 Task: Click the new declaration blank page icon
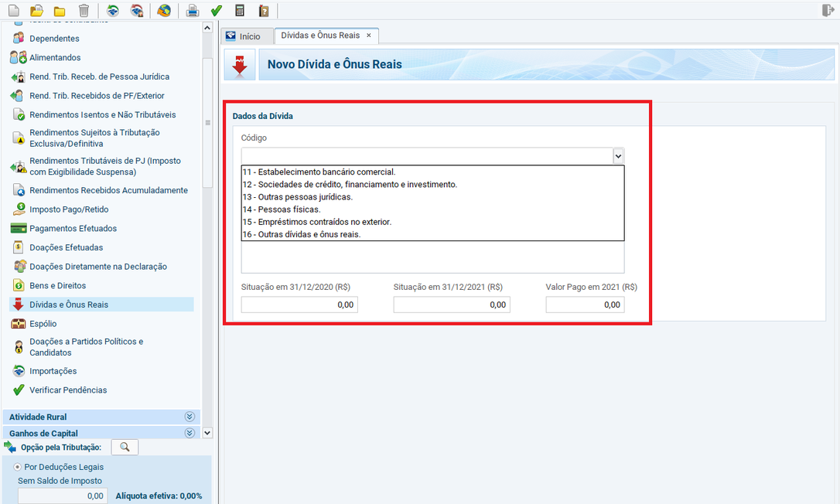click(13, 10)
